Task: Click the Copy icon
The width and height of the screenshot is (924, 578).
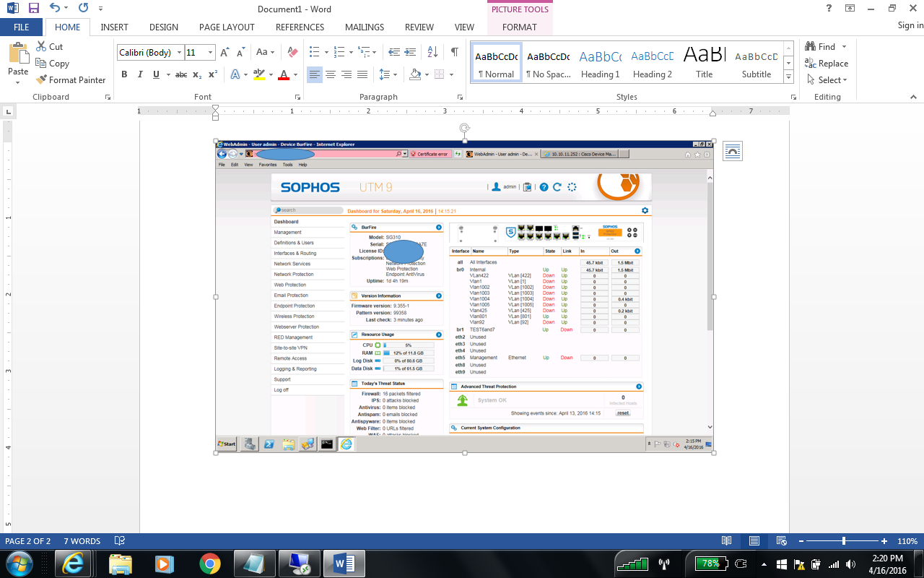Action: (52, 64)
